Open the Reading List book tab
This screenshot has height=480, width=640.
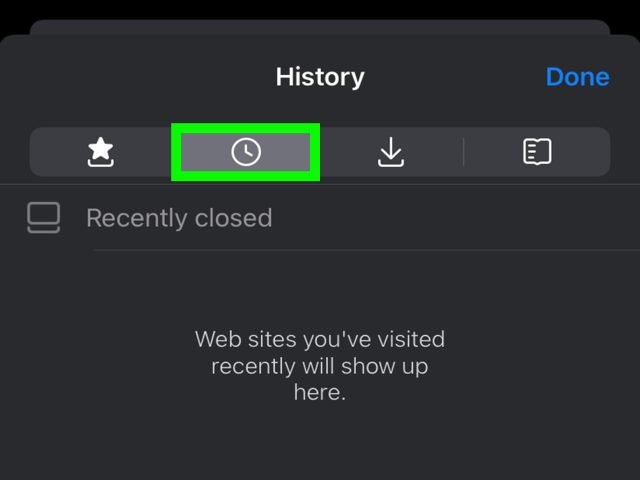(x=537, y=152)
